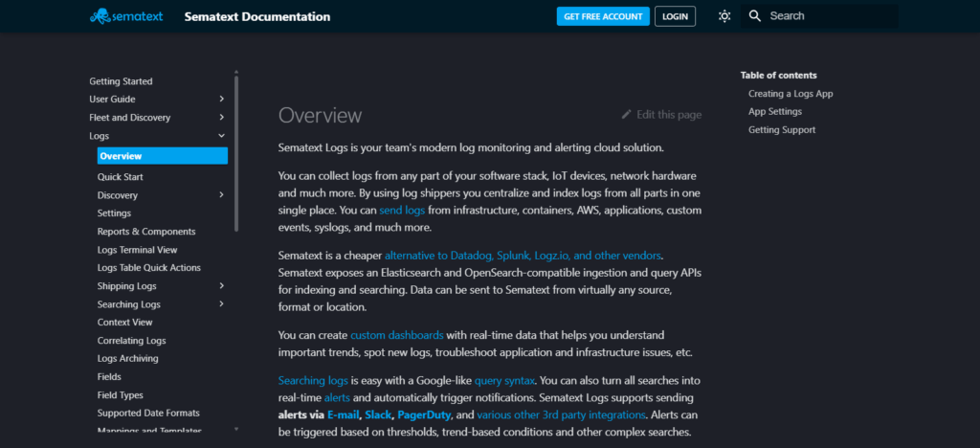Screen dimensions: 980x448
Task: Jump to Creating a Logs App
Action: (791, 94)
